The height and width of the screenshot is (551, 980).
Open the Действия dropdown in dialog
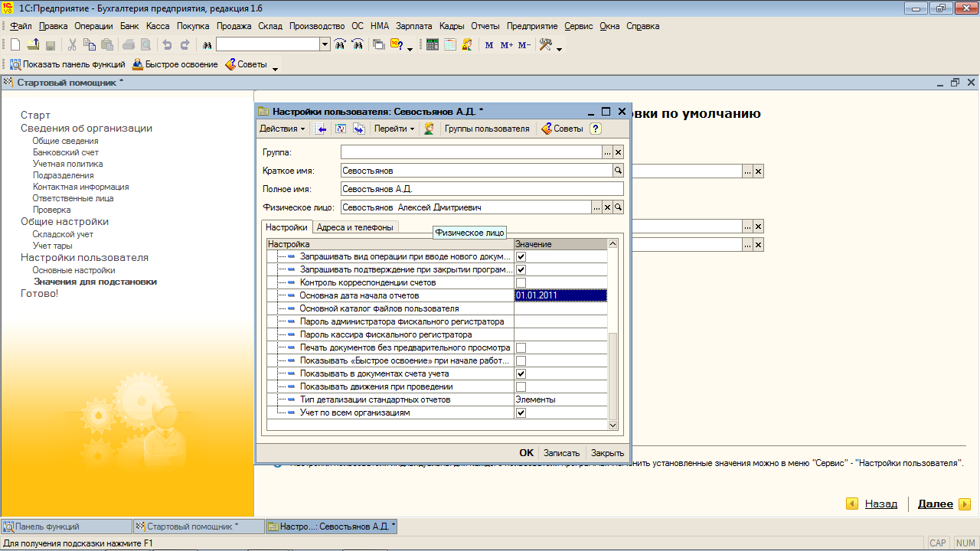(x=282, y=129)
